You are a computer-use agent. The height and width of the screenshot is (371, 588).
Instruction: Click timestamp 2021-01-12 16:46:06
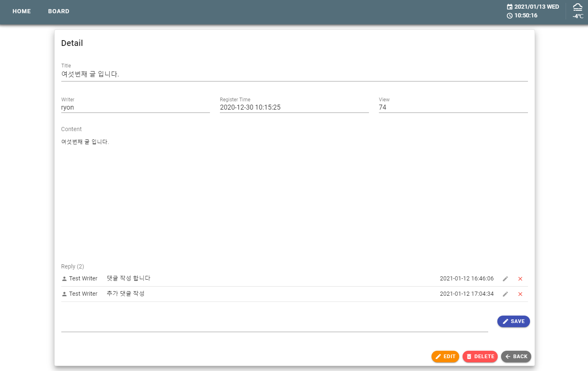[467, 279]
